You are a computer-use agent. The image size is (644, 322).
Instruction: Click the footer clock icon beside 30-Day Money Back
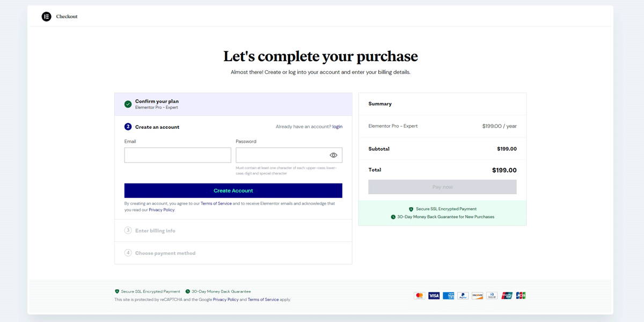click(x=188, y=291)
